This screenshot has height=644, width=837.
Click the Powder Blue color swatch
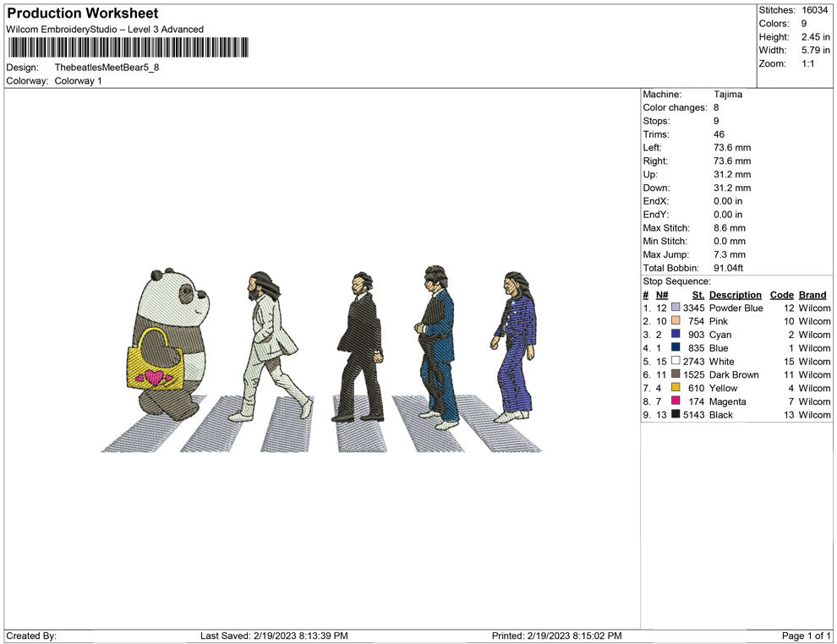click(676, 308)
